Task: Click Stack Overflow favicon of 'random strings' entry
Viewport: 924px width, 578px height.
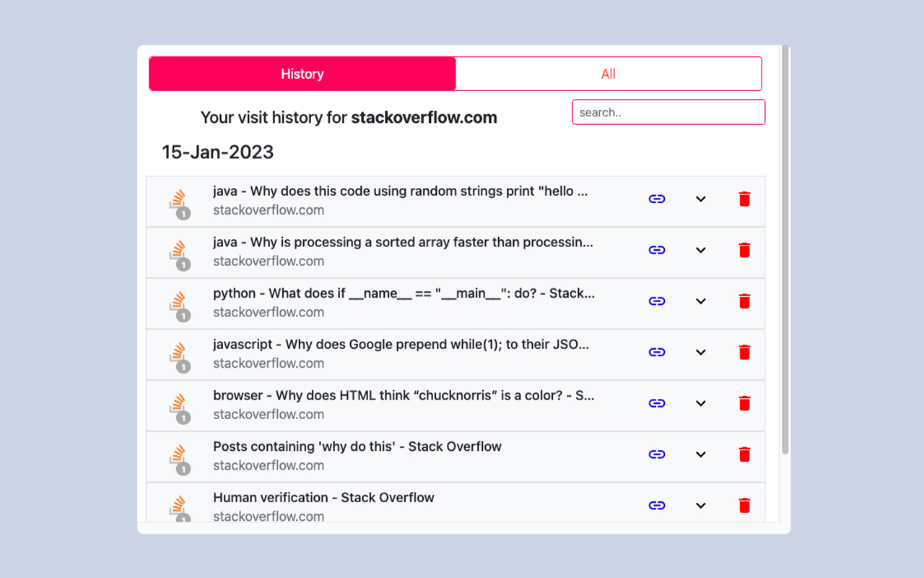Action: (178, 199)
